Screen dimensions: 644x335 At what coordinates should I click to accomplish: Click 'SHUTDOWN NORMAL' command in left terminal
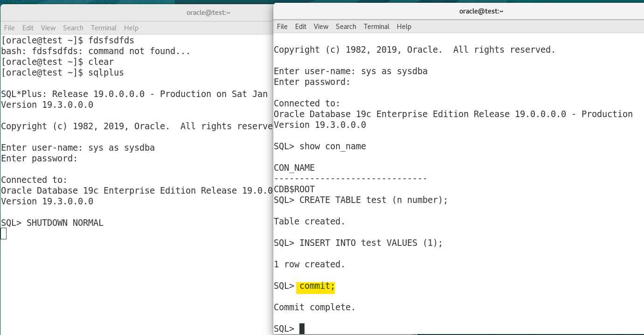coord(65,223)
